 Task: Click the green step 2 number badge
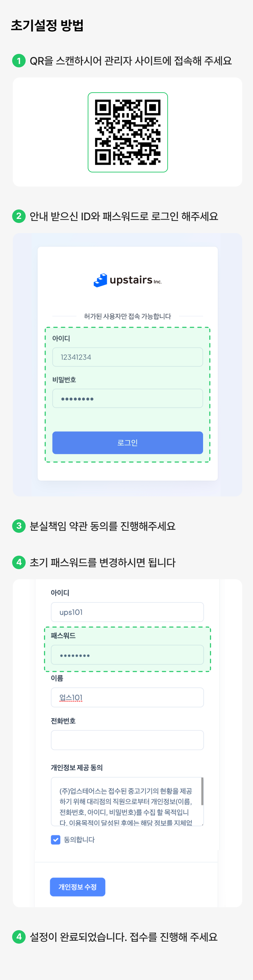pos(19,216)
